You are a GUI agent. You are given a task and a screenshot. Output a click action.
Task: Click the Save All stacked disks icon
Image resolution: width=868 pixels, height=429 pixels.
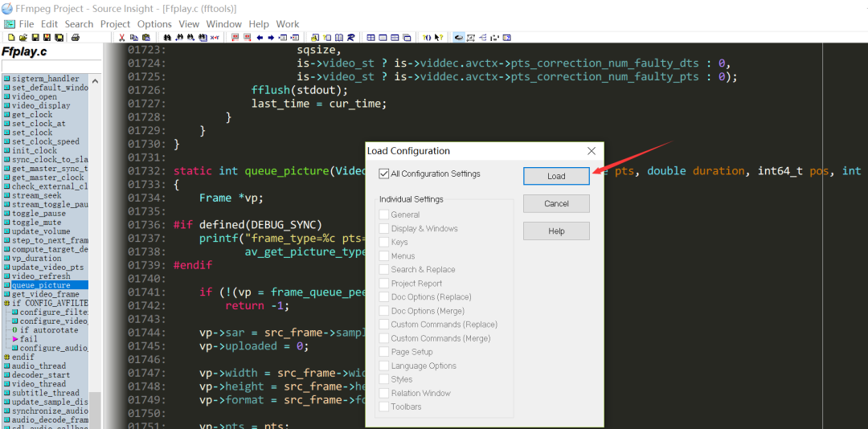coord(59,38)
